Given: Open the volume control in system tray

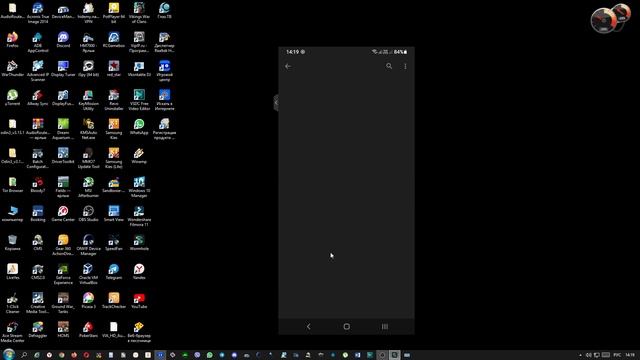Looking at the screenshot, I should click(589, 355).
